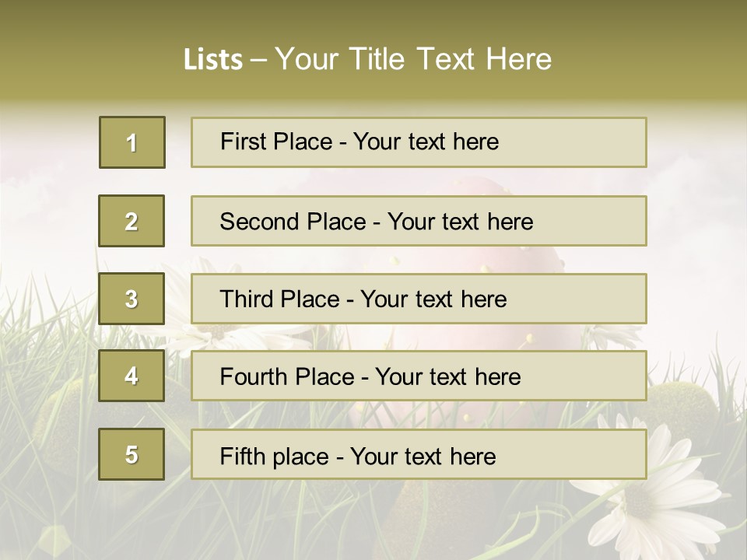Screen dimensions: 747x560
Task: Select the number 4 square
Action: (x=132, y=376)
